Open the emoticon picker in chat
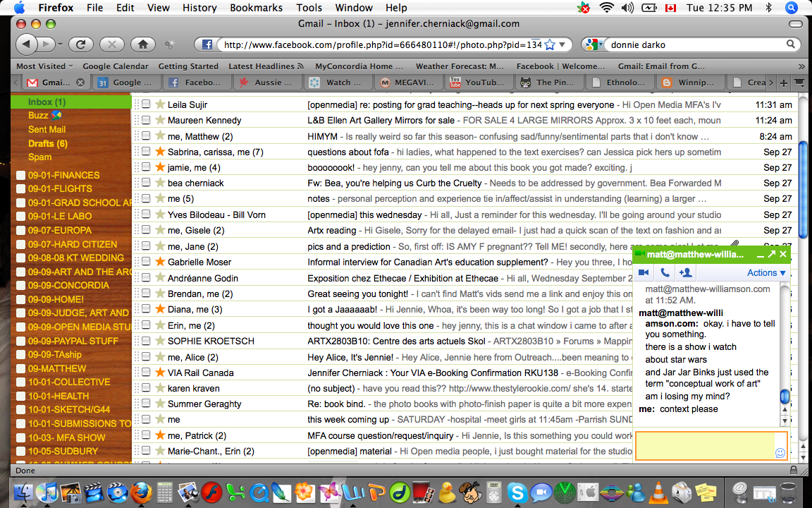 click(780, 453)
